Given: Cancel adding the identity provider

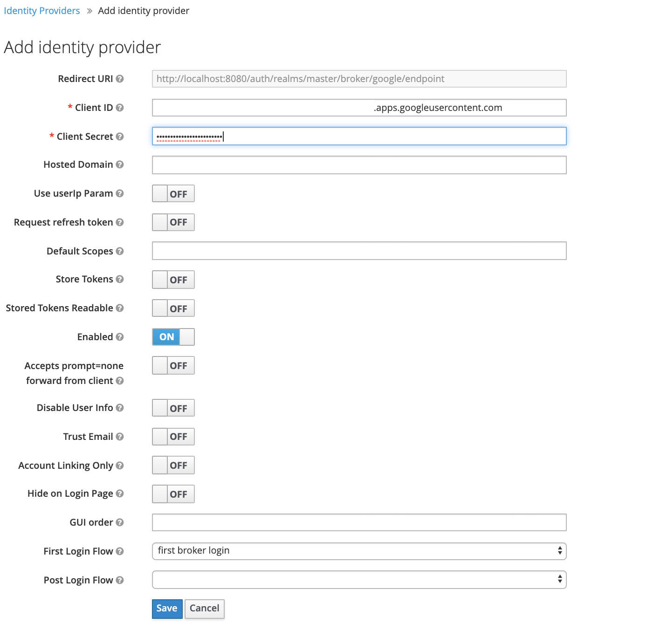Looking at the screenshot, I should click(x=204, y=609).
